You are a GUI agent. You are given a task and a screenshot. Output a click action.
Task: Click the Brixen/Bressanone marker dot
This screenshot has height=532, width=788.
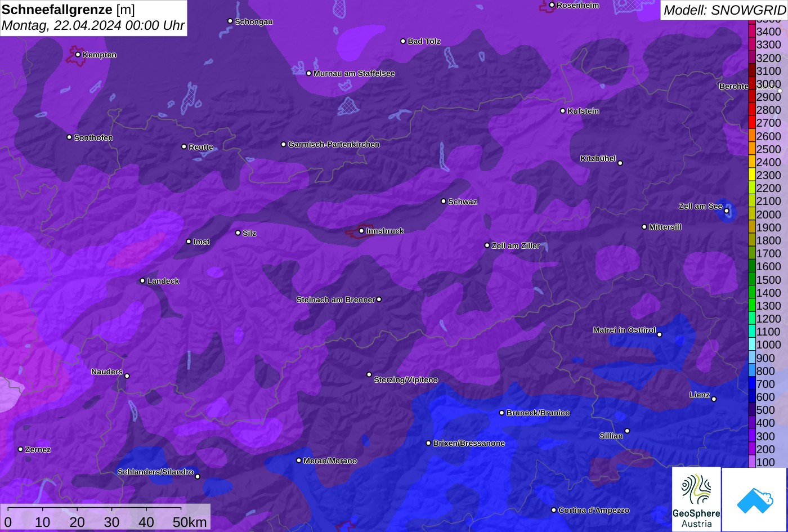428,443
